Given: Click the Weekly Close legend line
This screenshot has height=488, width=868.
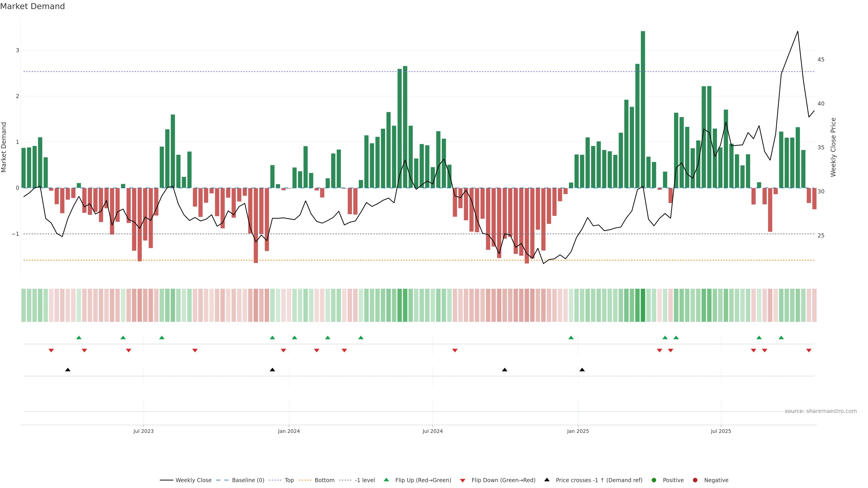Looking at the screenshot, I should click(x=166, y=480).
